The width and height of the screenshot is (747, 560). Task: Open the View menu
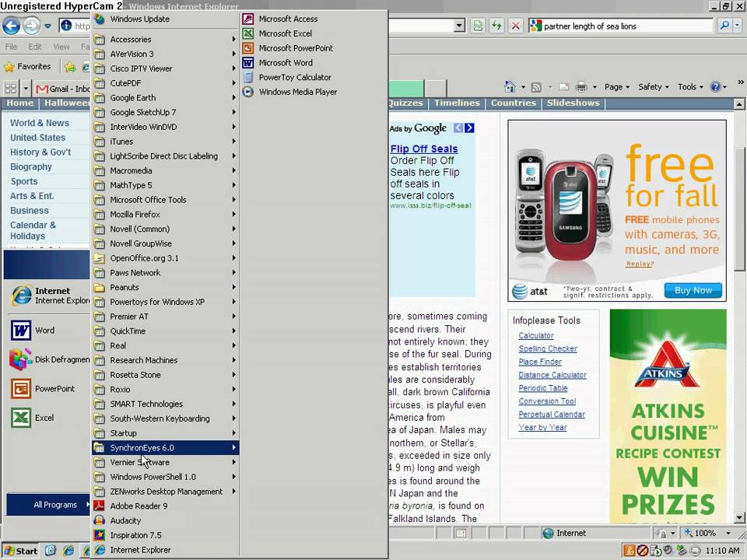(x=61, y=47)
